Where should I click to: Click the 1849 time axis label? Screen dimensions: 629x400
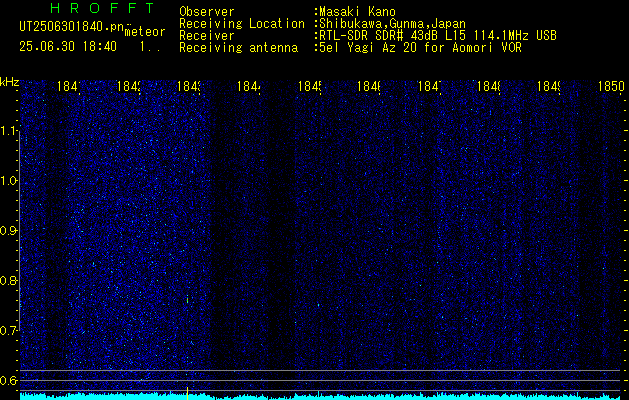(549, 86)
